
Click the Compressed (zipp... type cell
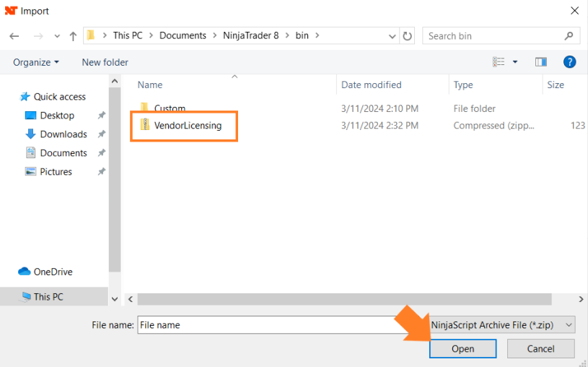493,126
